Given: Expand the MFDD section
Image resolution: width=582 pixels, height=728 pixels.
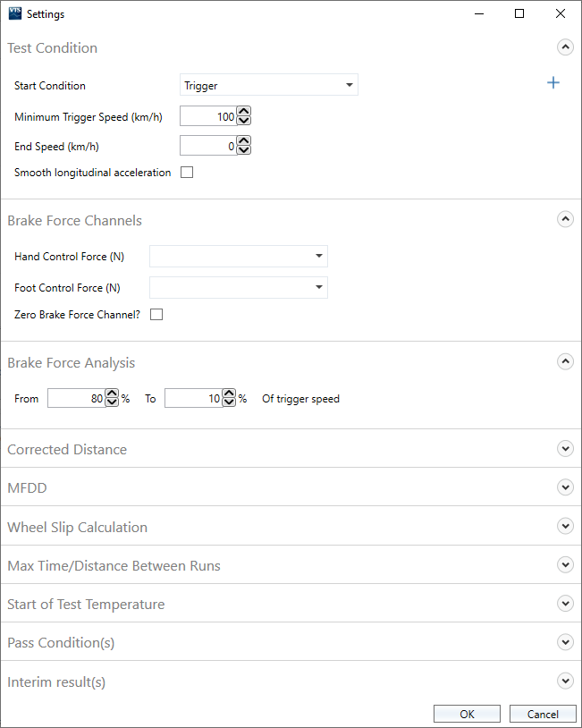Looking at the screenshot, I should [564, 487].
